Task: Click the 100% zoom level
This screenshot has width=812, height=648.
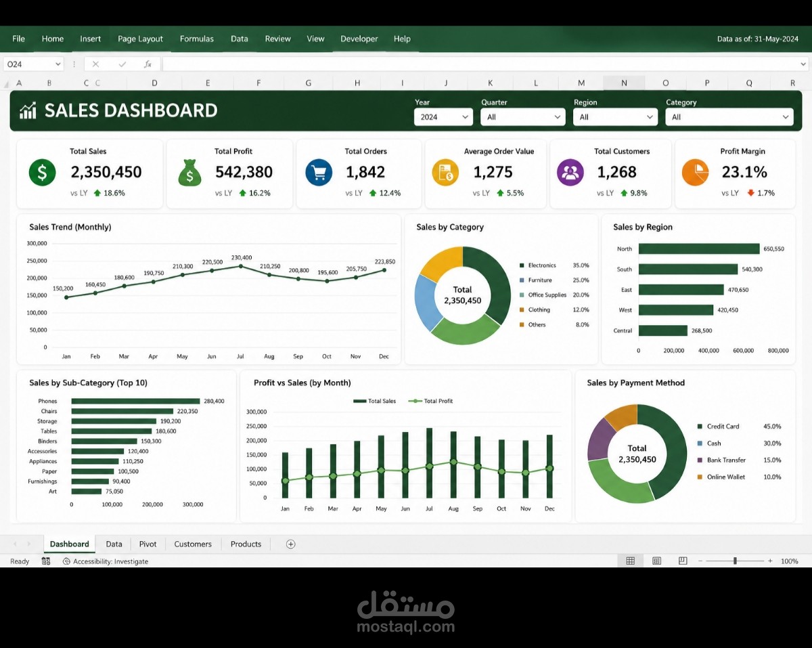Action: coord(790,561)
